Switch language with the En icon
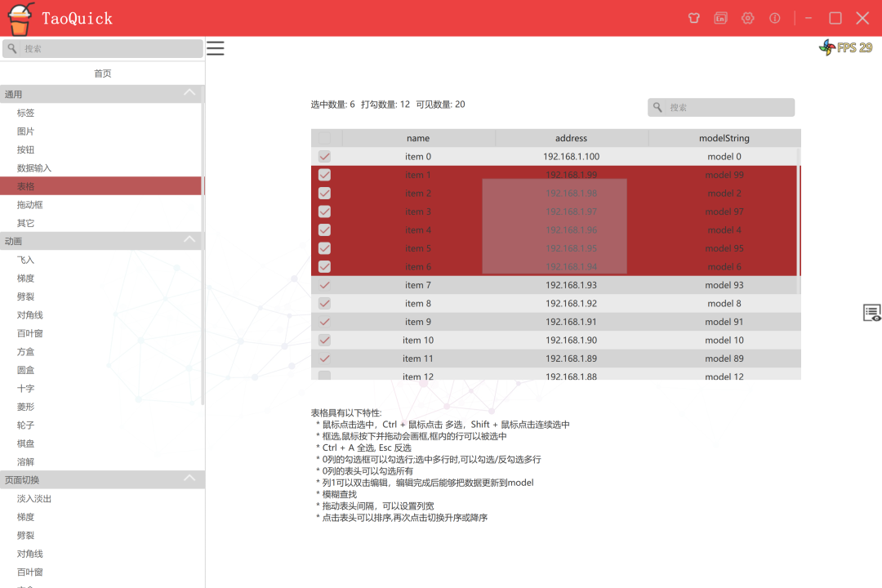 click(720, 17)
